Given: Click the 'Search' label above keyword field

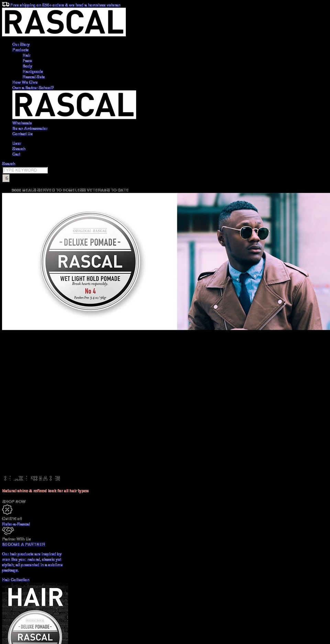Looking at the screenshot, I should (9, 164).
